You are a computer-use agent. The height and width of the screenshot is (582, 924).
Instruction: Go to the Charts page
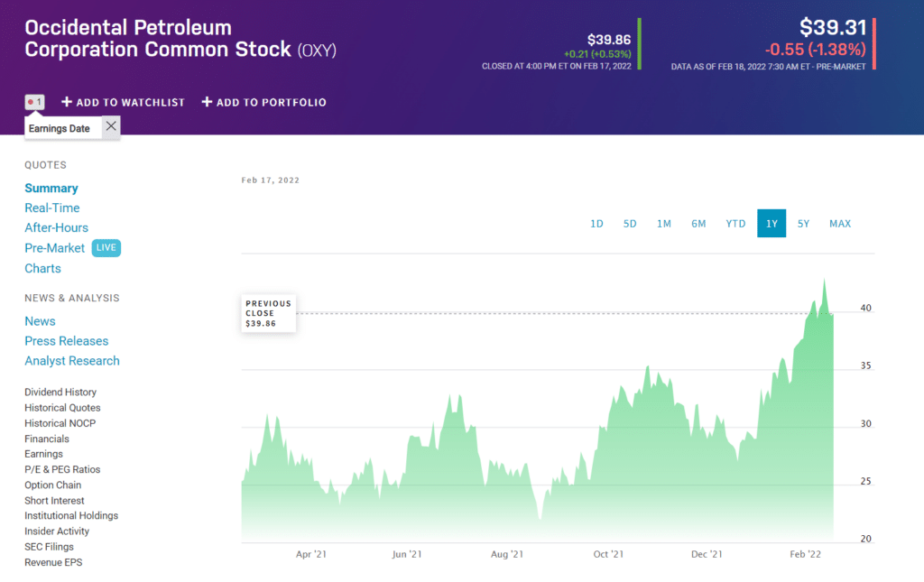42,269
